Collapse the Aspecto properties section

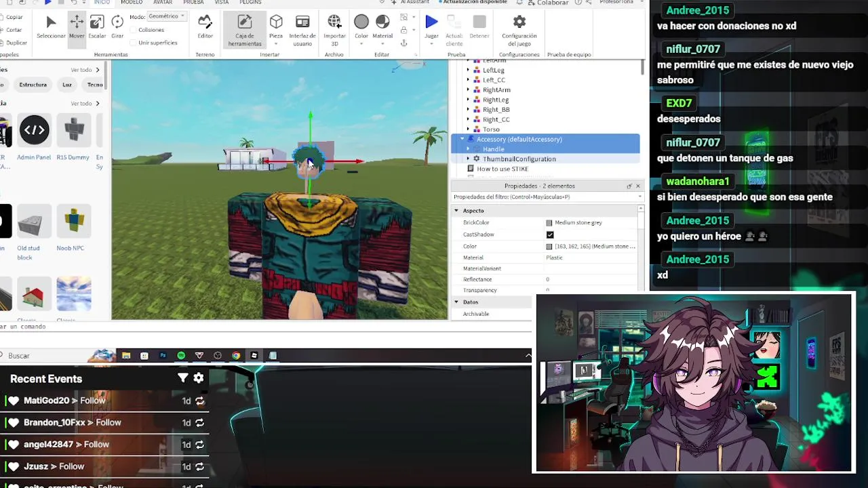[456, 211]
